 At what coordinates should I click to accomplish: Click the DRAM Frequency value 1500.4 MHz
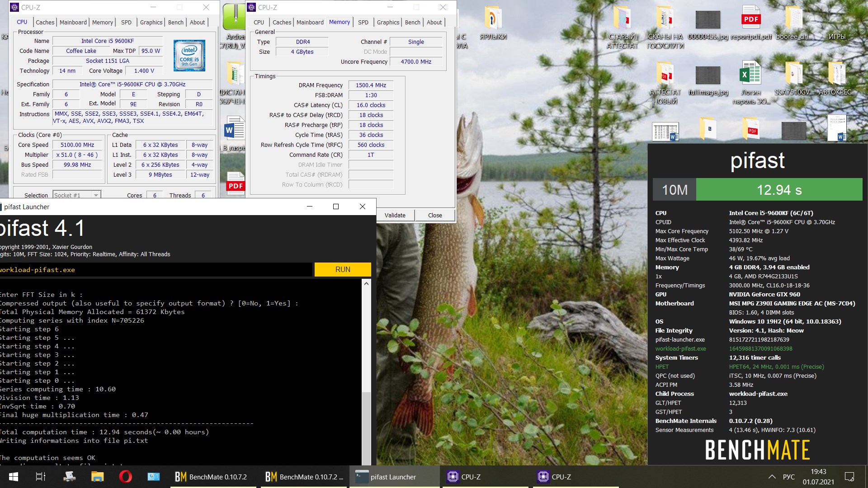pos(371,85)
